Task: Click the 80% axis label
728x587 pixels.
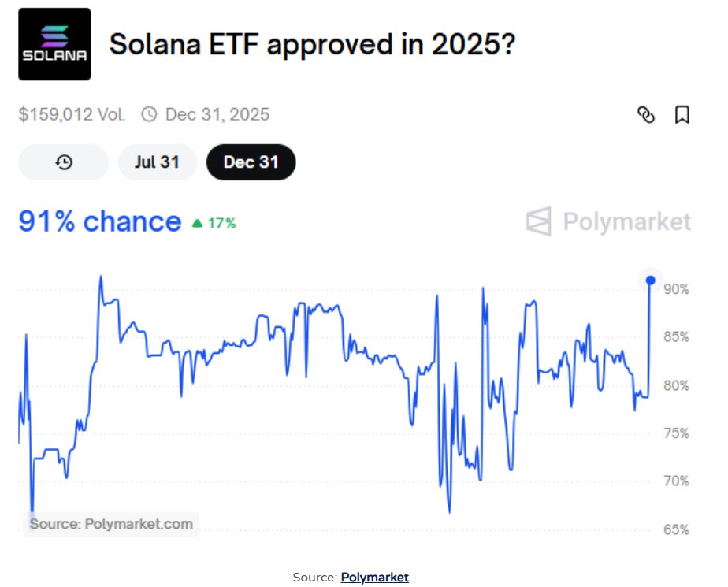Action: tap(676, 385)
